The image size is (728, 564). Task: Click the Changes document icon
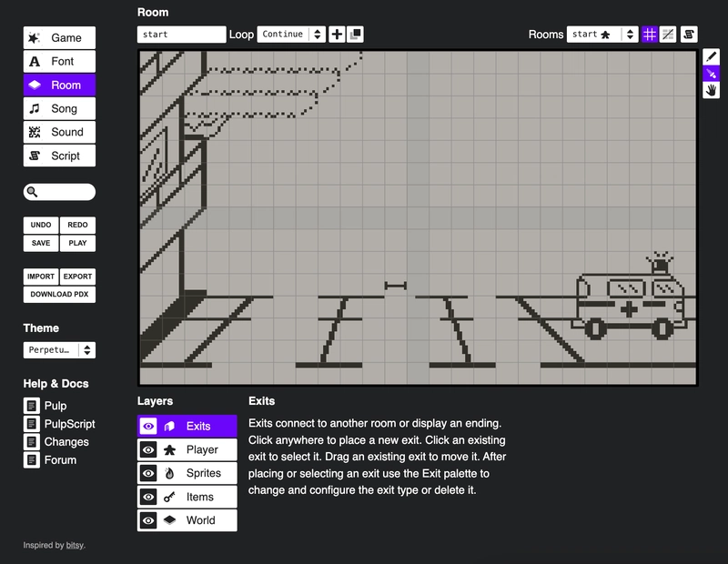(32, 442)
